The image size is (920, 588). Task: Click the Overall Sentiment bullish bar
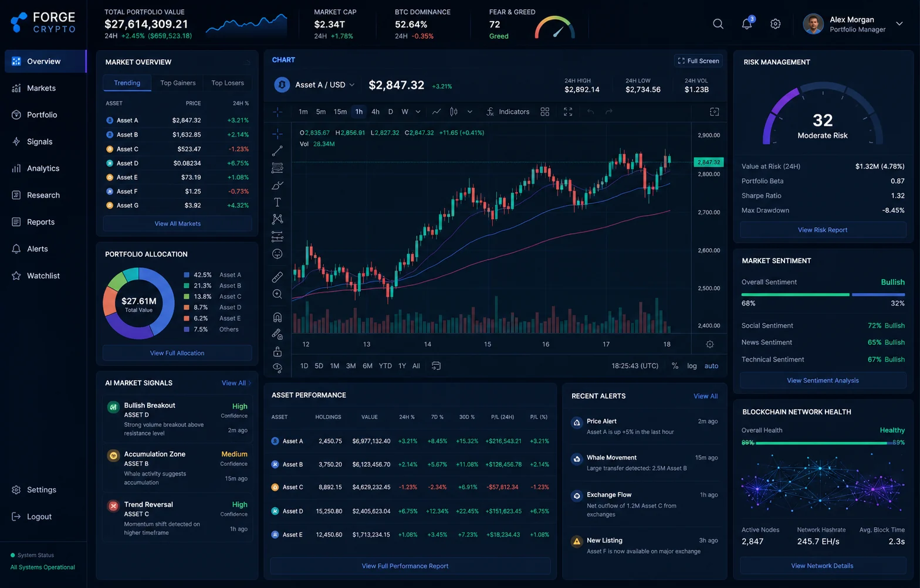pyautogui.click(x=795, y=294)
